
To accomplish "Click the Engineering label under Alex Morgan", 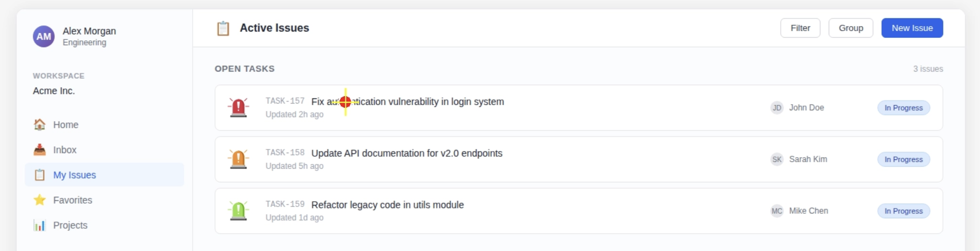I will pyautogui.click(x=84, y=42).
